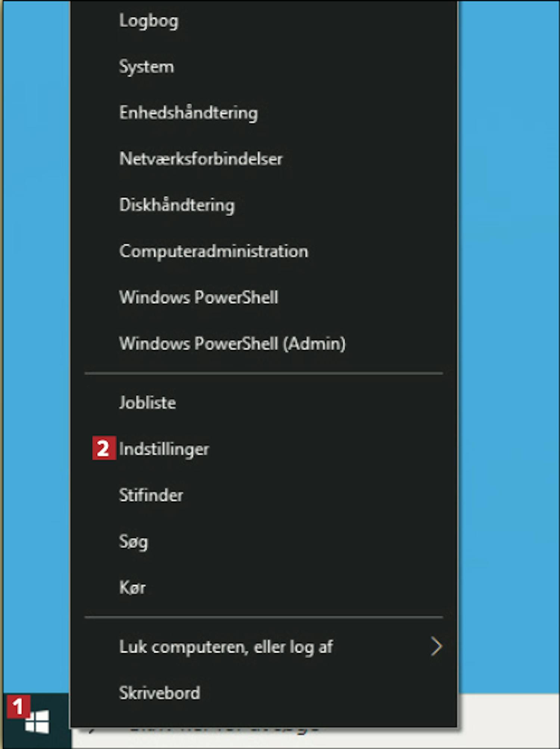Image resolution: width=560 pixels, height=749 pixels.
Task: Choose Kør to open Run dialog
Action: tap(132, 588)
